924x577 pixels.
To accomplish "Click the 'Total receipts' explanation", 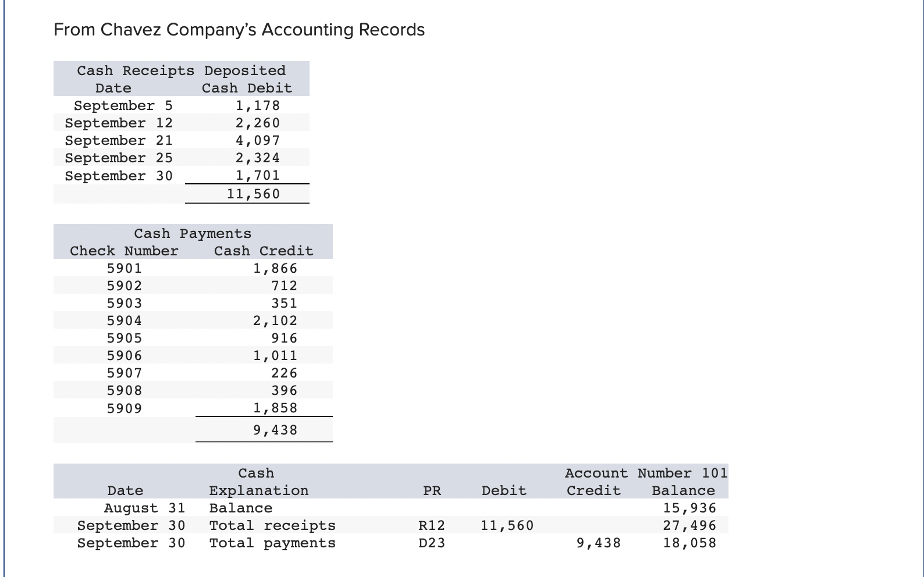I will (x=272, y=525).
